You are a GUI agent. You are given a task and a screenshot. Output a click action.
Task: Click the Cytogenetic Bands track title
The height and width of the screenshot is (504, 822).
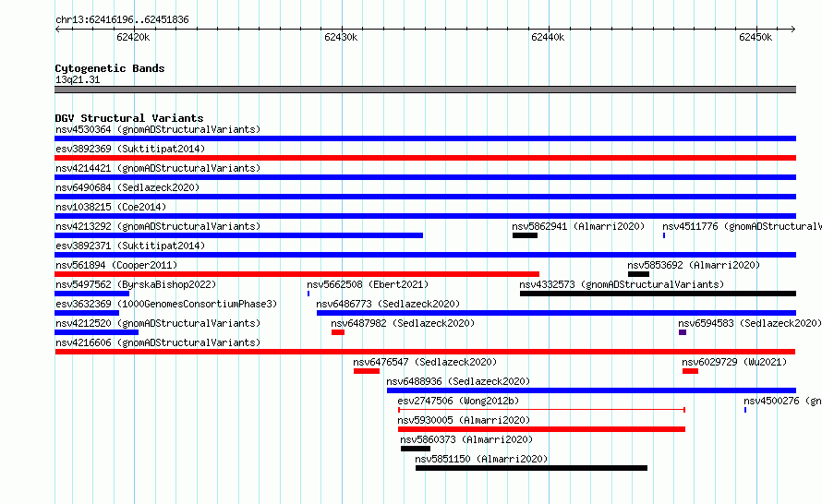[110, 68]
